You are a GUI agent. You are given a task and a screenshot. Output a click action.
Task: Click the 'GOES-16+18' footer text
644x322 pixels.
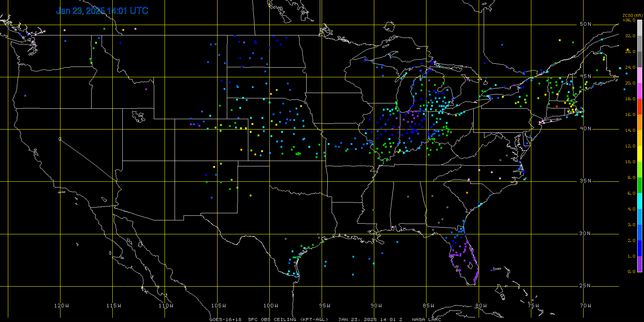pos(225,319)
